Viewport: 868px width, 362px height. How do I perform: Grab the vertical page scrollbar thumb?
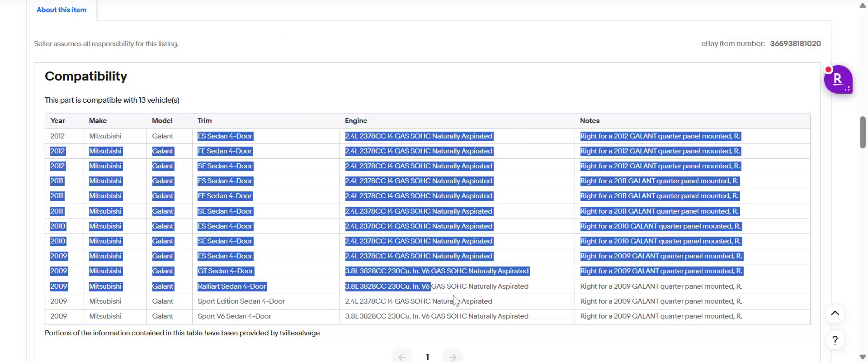pos(863,132)
